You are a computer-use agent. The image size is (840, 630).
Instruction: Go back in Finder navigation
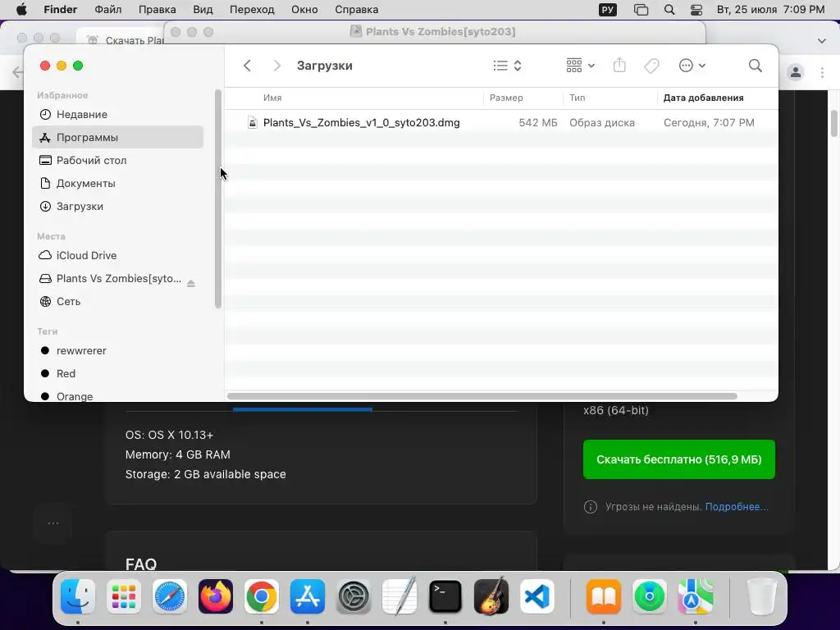click(247, 66)
